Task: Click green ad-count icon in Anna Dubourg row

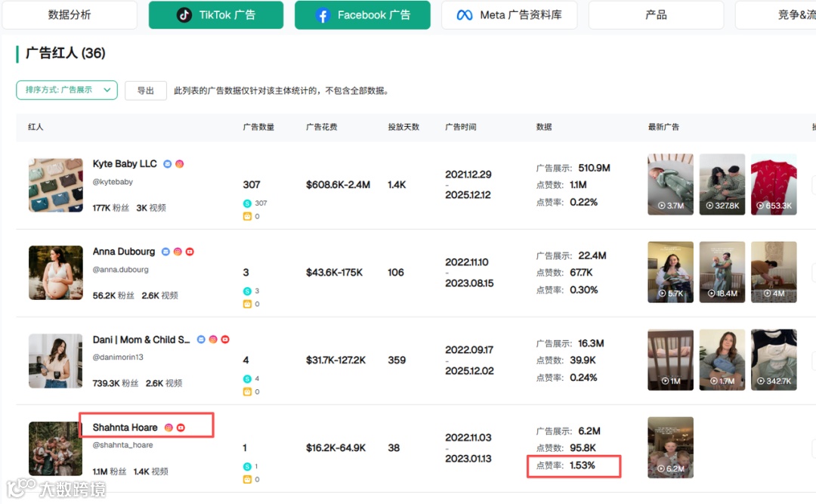Action: pyautogui.click(x=247, y=291)
